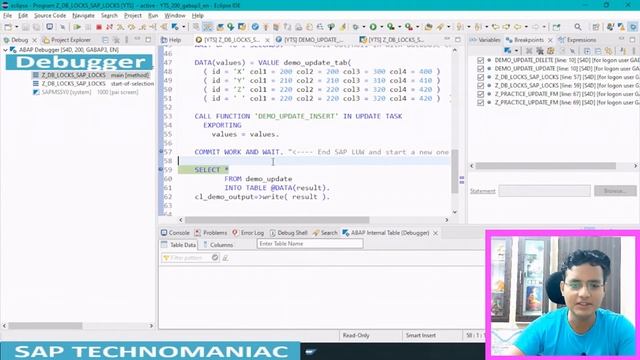
Task: Open the Breakpoints view filter dropdown arrow
Action: (x=516, y=51)
